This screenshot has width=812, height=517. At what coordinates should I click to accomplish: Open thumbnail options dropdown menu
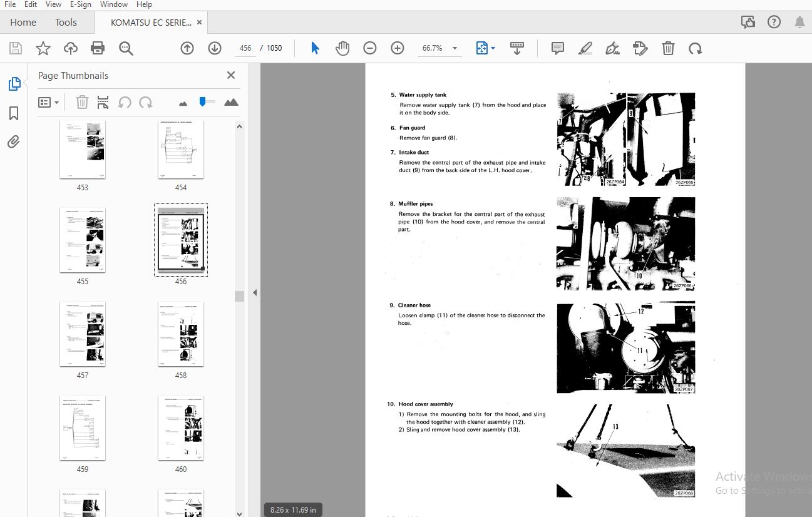pyautogui.click(x=49, y=102)
